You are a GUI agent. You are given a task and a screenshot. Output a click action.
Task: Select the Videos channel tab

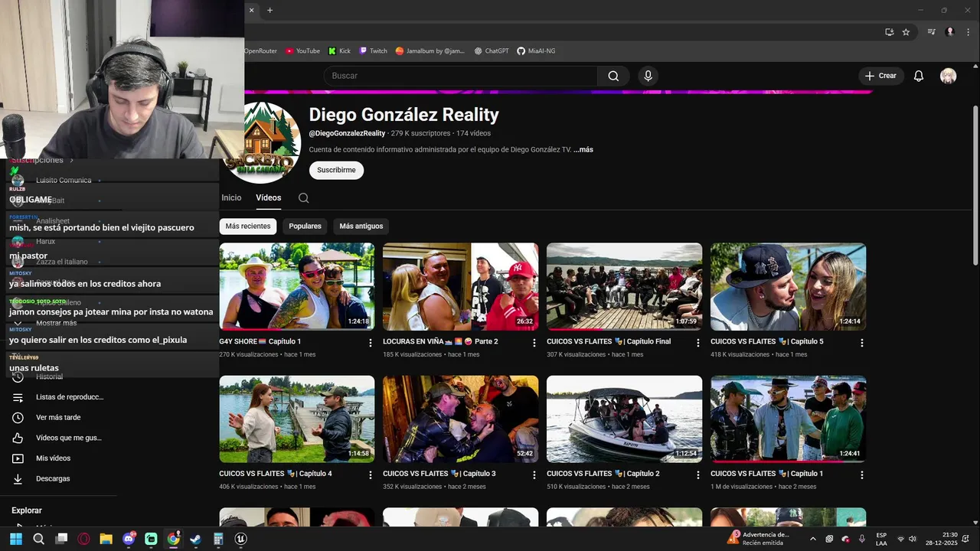coord(268,197)
